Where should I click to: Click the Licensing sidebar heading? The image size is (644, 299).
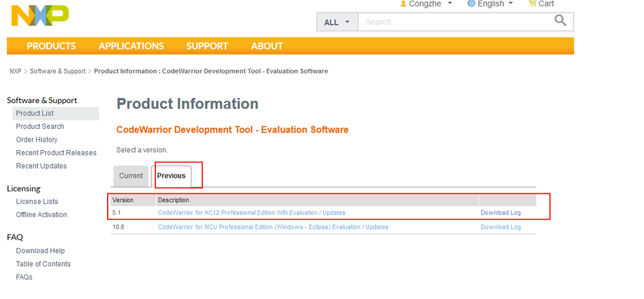coord(23,189)
